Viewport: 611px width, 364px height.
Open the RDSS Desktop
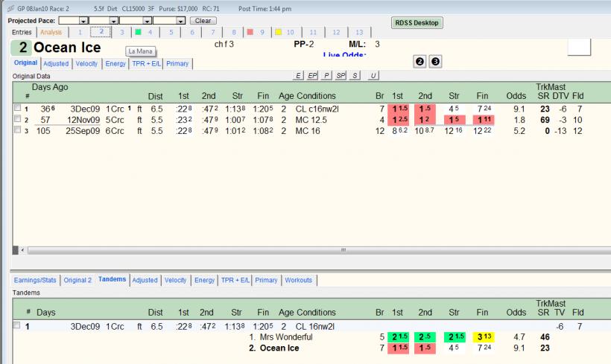point(417,22)
